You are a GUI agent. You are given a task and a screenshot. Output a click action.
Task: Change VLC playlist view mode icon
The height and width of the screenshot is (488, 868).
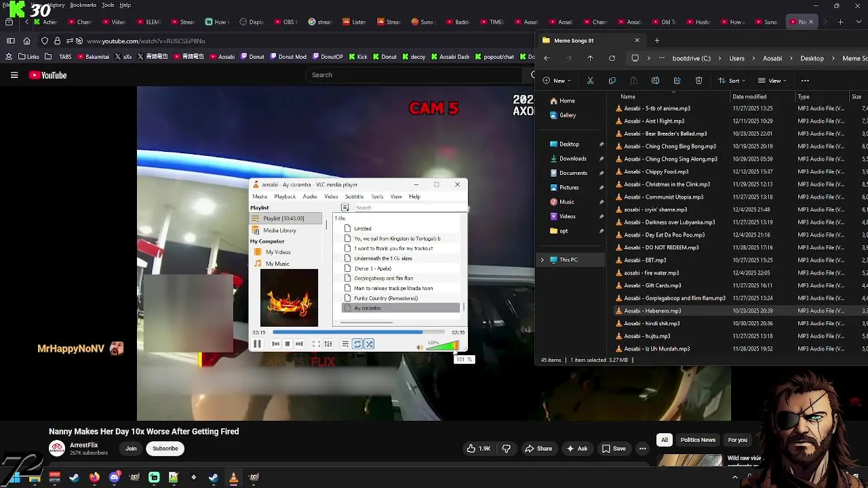click(345, 207)
